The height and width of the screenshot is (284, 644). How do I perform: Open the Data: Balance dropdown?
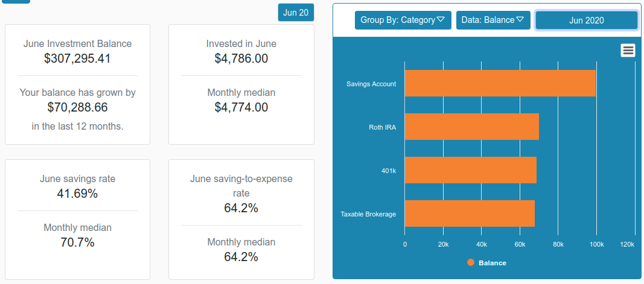click(493, 20)
